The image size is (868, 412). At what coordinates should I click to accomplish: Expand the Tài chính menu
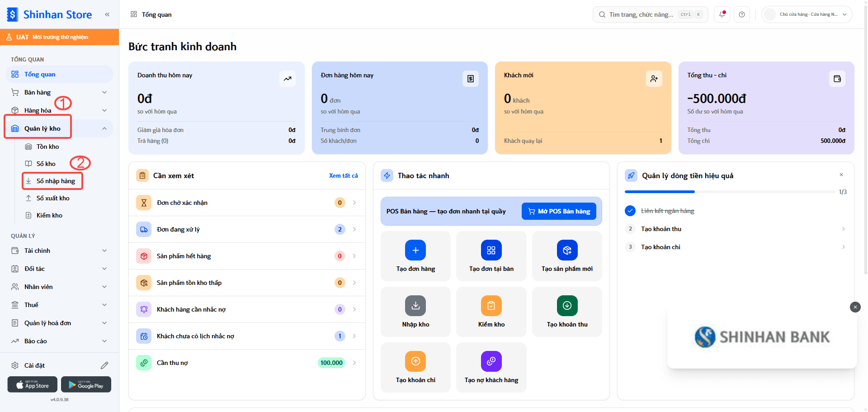[x=59, y=251]
